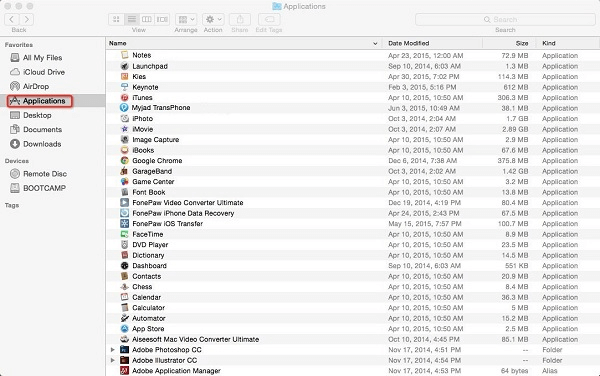The height and width of the screenshot is (376, 600).
Task: Click the Tags sidebar heading
Action: 12,205
